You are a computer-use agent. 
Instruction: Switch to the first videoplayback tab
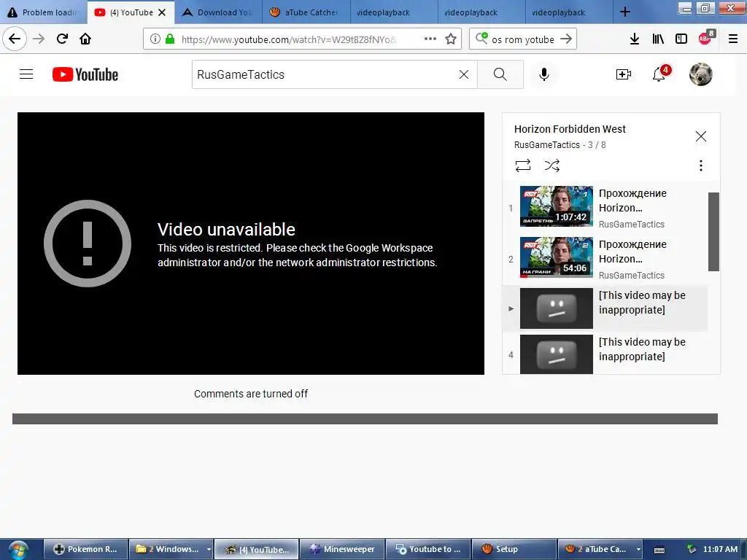click(393, 12)
